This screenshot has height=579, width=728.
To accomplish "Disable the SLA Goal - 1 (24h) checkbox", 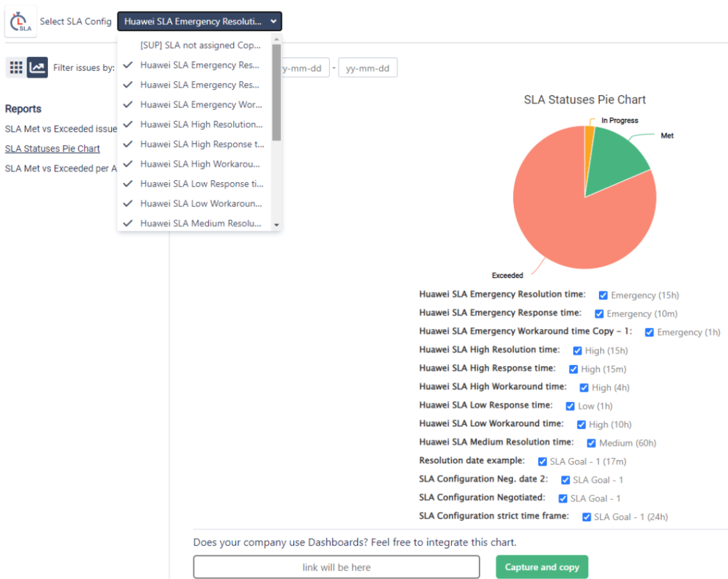I will point(586,517).
